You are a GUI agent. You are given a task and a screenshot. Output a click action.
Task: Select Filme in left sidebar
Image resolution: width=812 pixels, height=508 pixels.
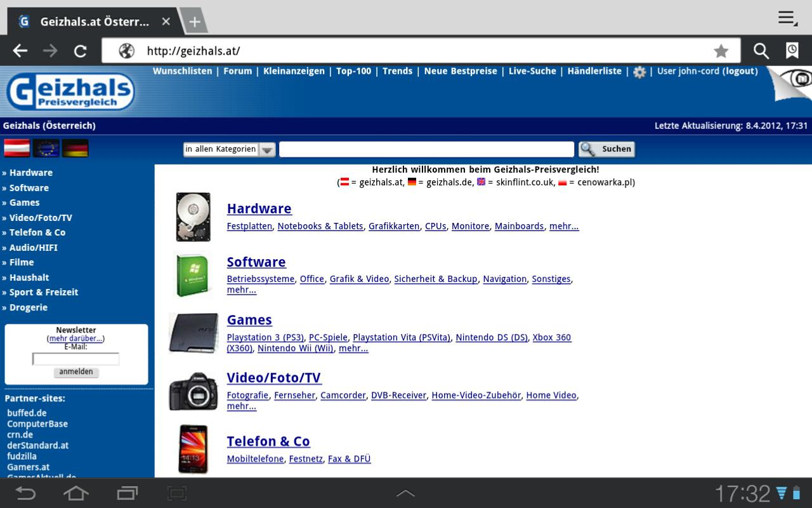click(x=22, y=262)
